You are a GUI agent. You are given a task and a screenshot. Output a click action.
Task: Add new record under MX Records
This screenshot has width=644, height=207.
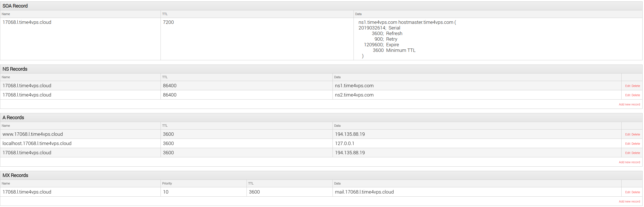[x=629, y=201]
